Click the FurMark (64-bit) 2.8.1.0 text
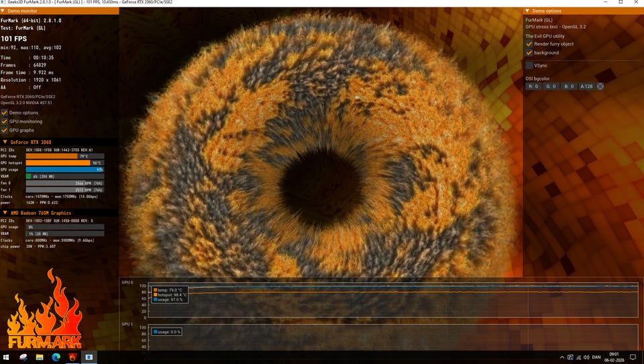Image resolution: width=644 pixels, height=364 pixels. pos(31,20)
